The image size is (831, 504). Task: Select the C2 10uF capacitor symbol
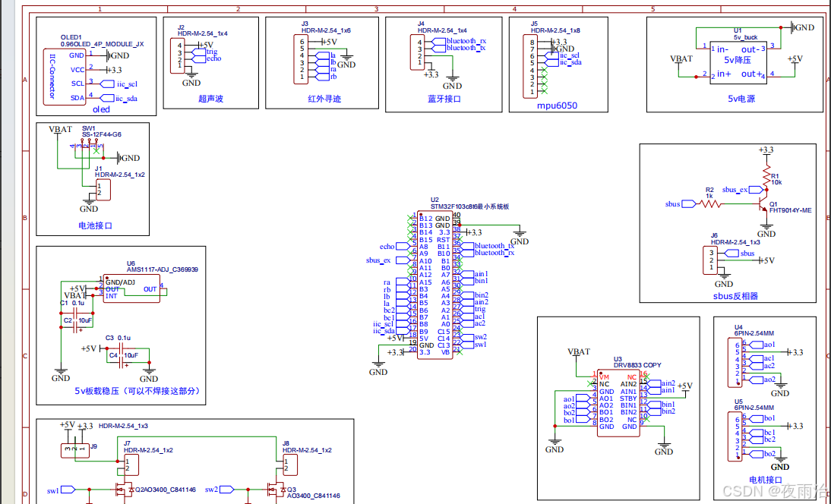coord(74,327)
